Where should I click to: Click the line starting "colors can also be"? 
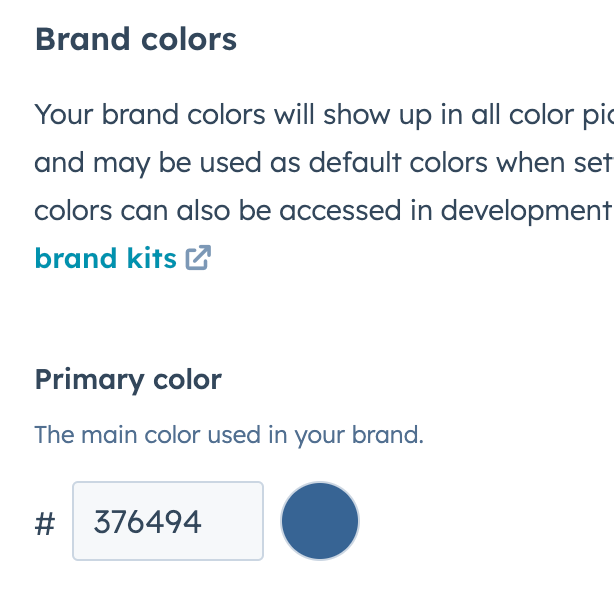click(x=320, y=210)
